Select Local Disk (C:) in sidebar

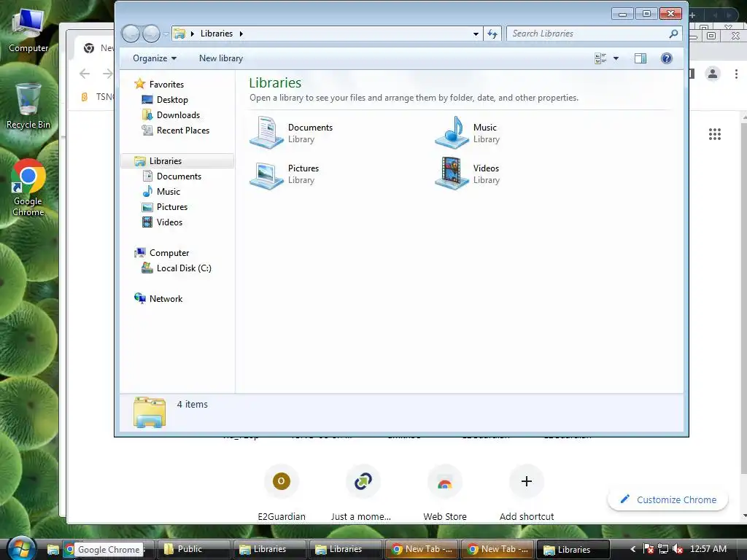(x=183, y=268)
